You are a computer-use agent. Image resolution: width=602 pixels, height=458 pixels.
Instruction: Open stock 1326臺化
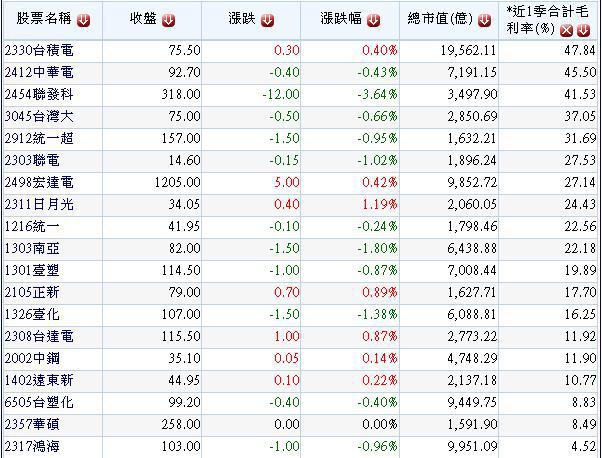(x=32, y=314)
